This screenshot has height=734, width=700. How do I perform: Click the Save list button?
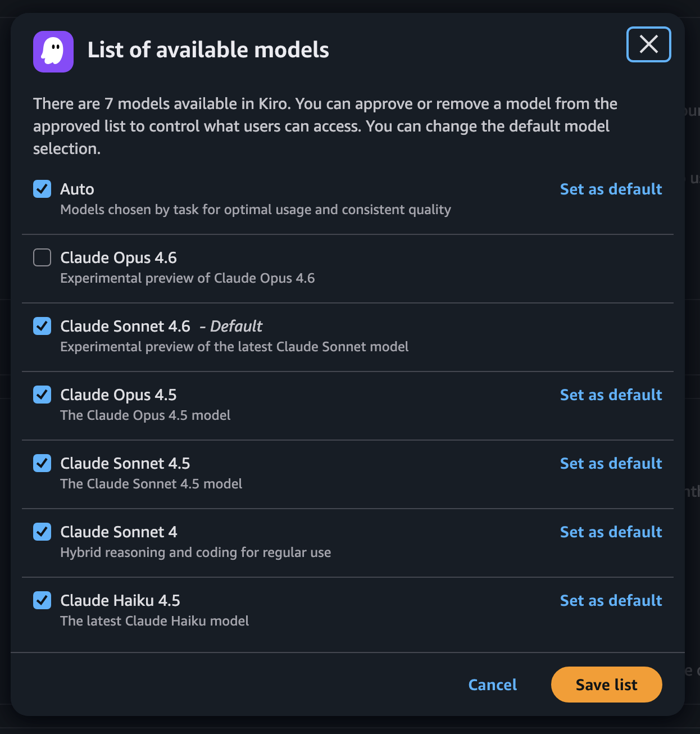coord(606,685)
